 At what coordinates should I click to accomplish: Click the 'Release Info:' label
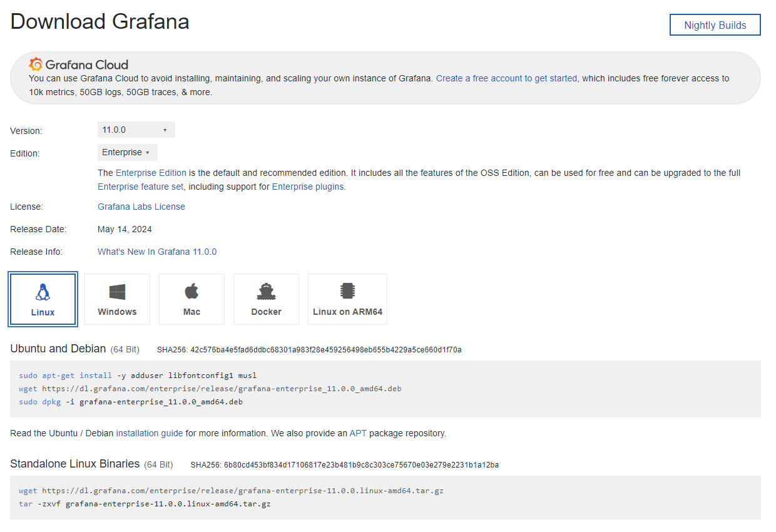point(36,252)
